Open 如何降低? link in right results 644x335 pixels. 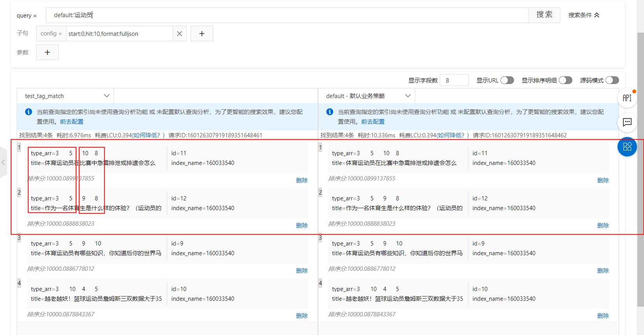450,135
